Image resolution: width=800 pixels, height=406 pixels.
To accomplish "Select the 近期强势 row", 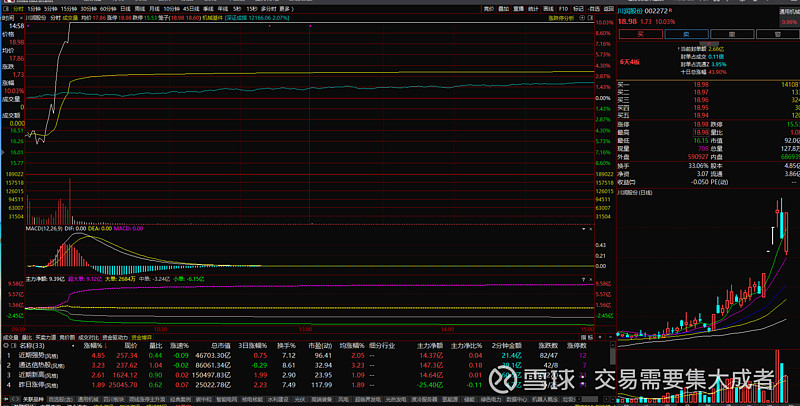I will pos(306,356).
